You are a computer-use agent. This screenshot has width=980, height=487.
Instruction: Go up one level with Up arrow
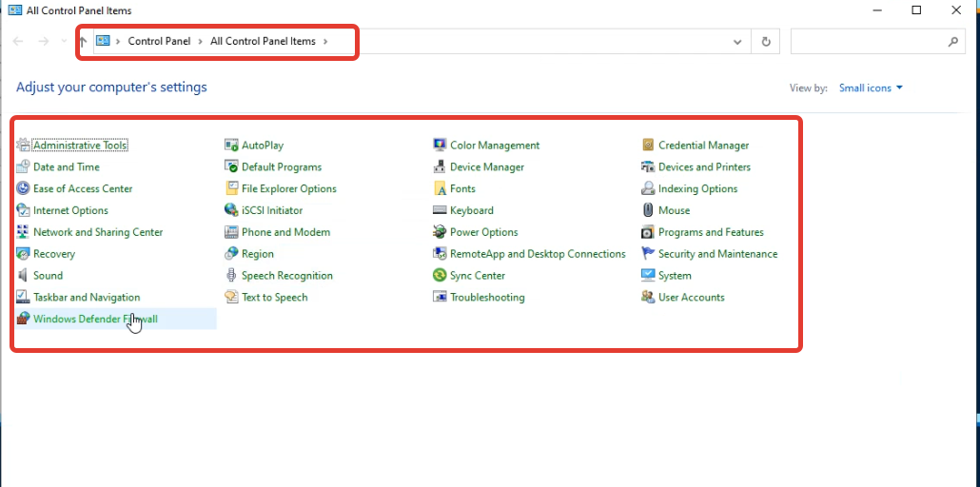point(83,42)
